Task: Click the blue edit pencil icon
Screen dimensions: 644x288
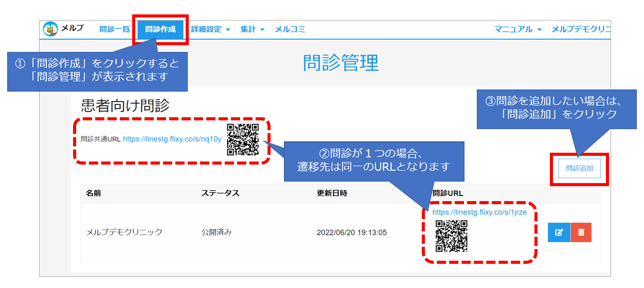Action: click(x=559, y=232)
